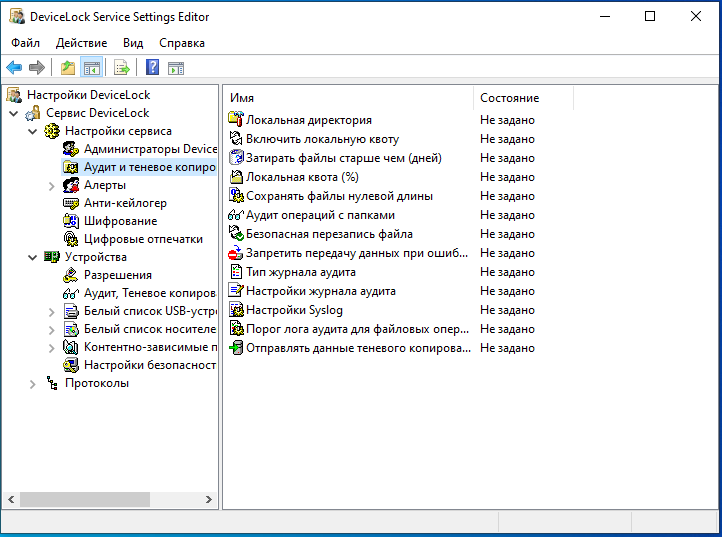Image resolution: width=722 pixels, height=537 pixels.
Task: Expand the Протоколы node
Action: click(32, 384)
